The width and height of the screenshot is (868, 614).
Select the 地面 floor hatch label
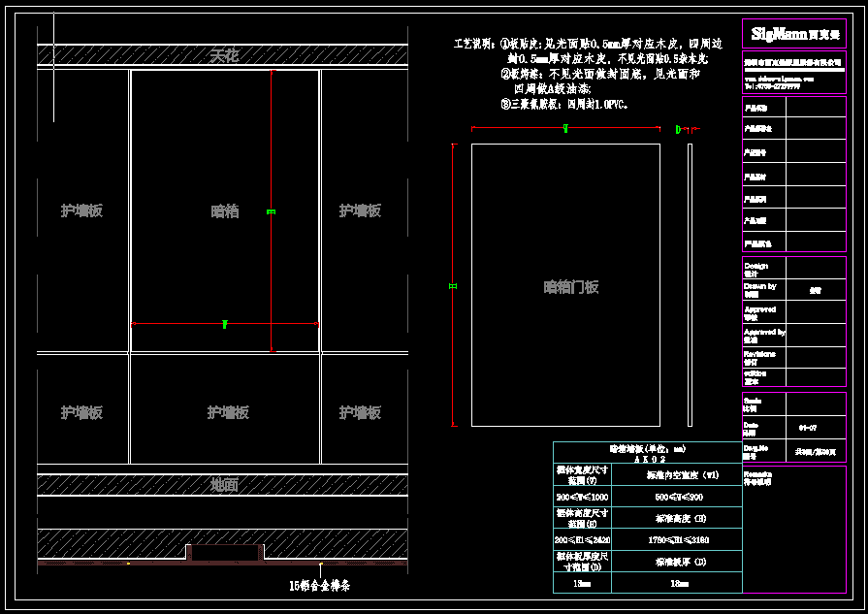point(224,485)
